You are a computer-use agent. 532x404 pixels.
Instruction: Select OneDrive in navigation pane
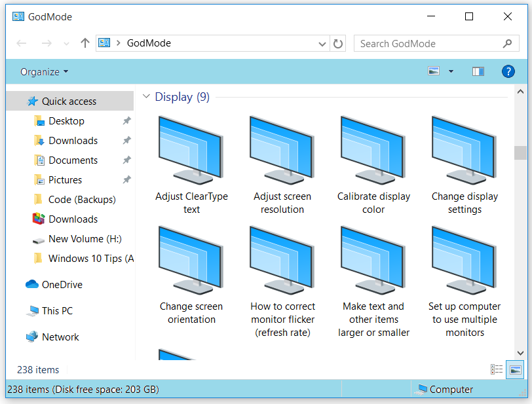[x=62, y=285]
